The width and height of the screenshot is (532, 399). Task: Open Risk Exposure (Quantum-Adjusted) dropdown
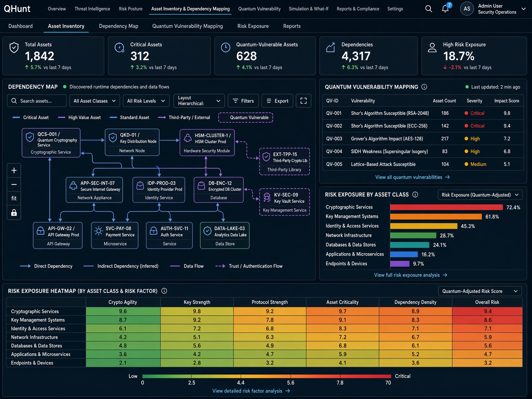(480, 195)
